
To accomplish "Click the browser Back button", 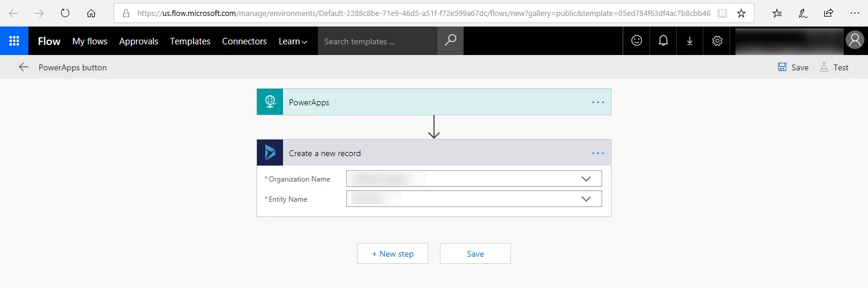I will click(14, 13).
